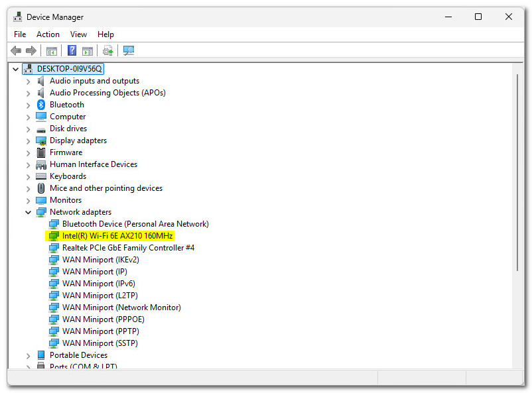Viewport: 532px width, 393px height.
Task: Collapse the DESKTOP-0I9V56Q root node
Action: point(15,69)
